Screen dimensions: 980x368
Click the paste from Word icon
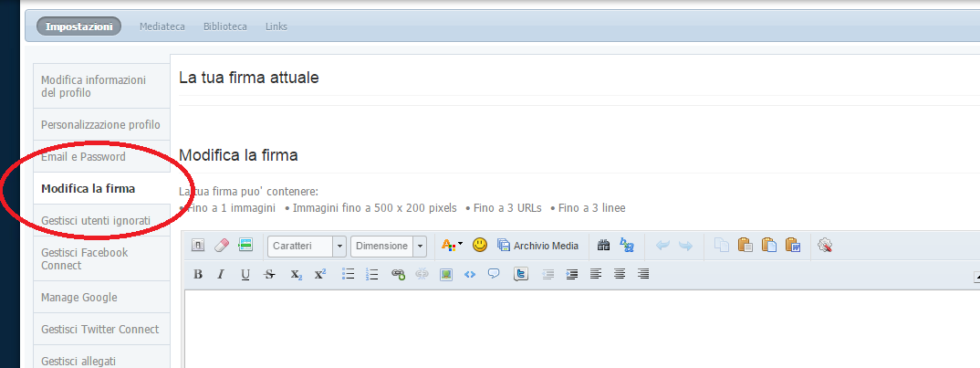pos(793,246)
